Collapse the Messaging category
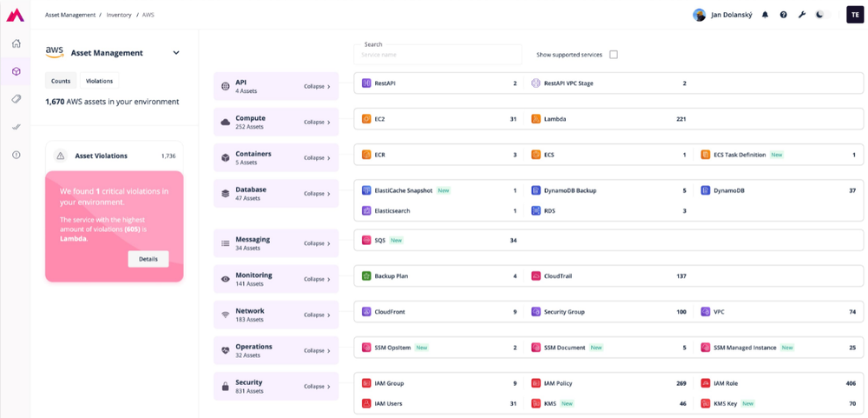Viewport: 868px width, 418px height. point(317,243)
